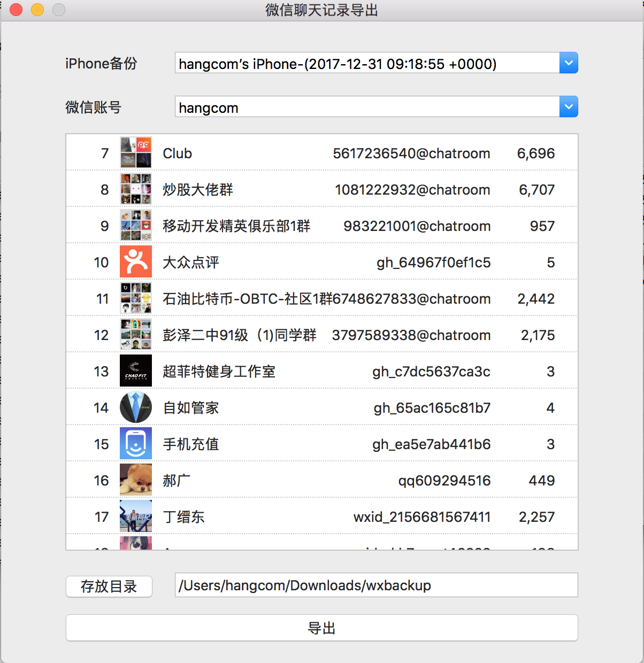Select 自如管家 account name
This screenshot has height=663, width=644.
click(191, 408)
